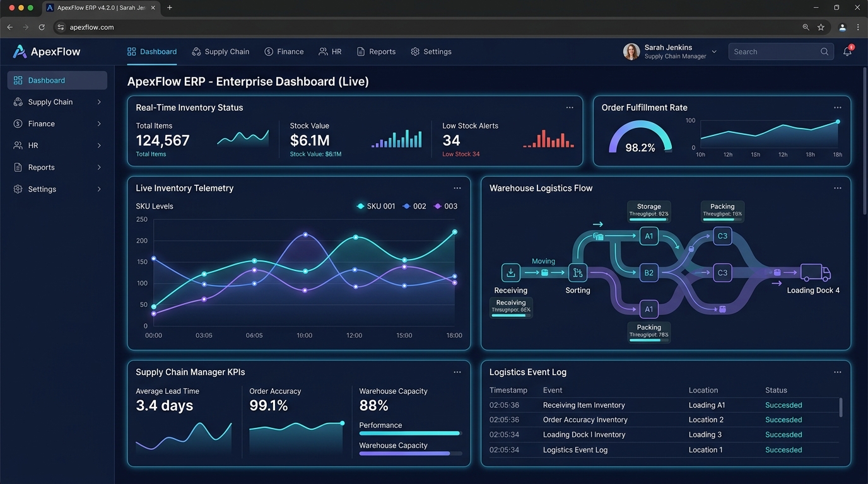Viewport: 868px width, 484px height.
Task: Select the middle C3 node
Action: (722, 273)
